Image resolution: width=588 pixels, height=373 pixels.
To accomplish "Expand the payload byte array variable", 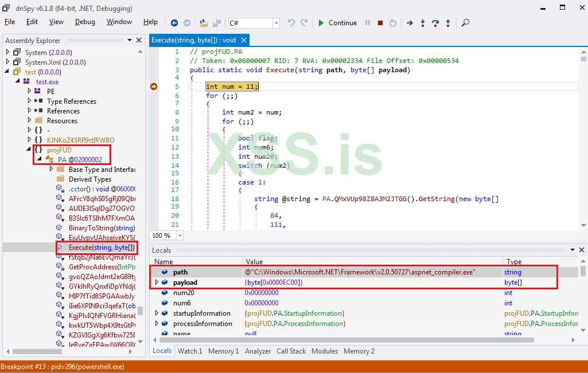I will (x=157, y=282).
